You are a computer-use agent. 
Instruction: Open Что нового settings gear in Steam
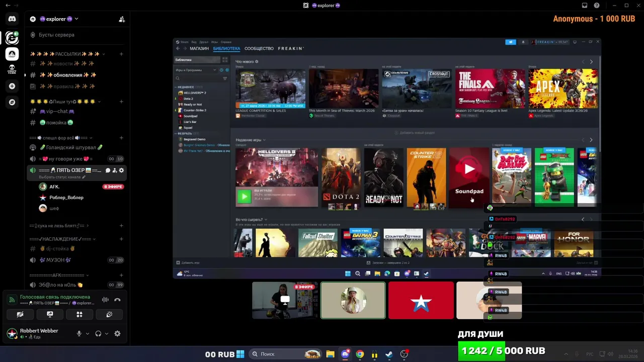click(x=257, y=61)
